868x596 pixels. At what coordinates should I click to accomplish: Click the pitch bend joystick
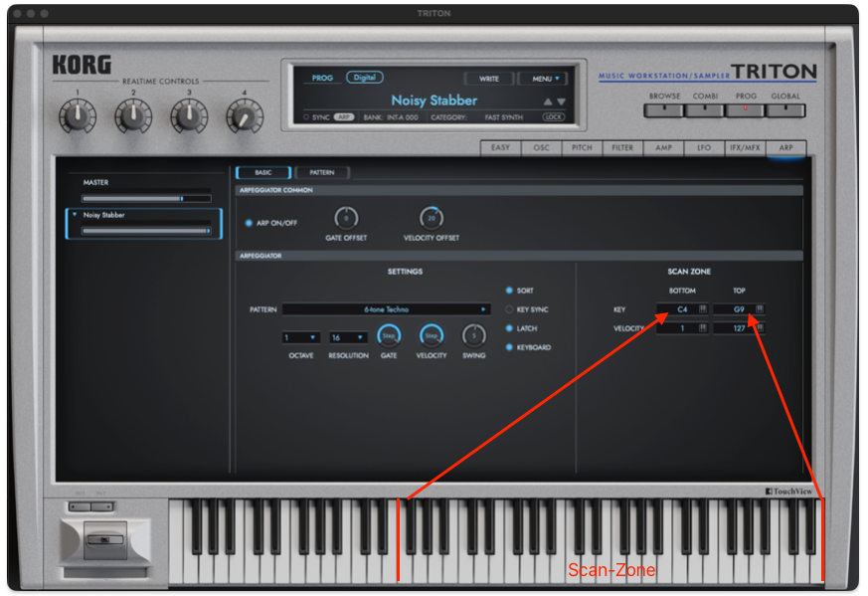pyautogui.click(x=105, y=540)
